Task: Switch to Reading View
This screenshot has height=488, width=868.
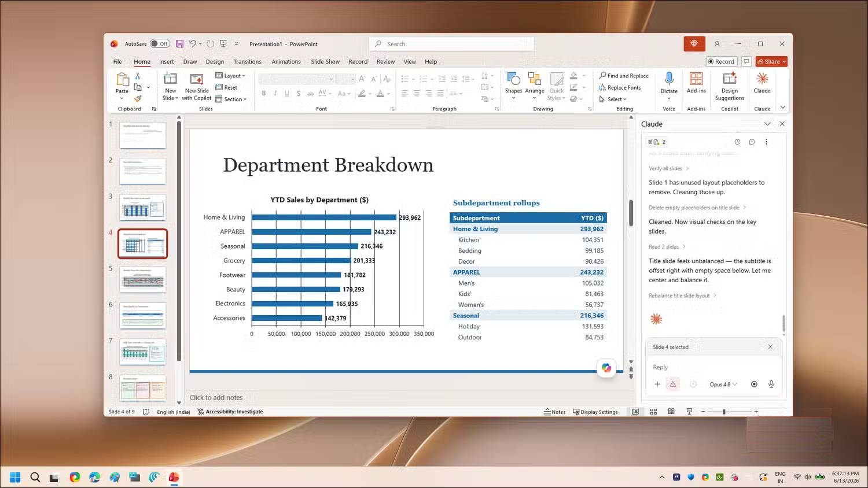Action: click(671, 412)
